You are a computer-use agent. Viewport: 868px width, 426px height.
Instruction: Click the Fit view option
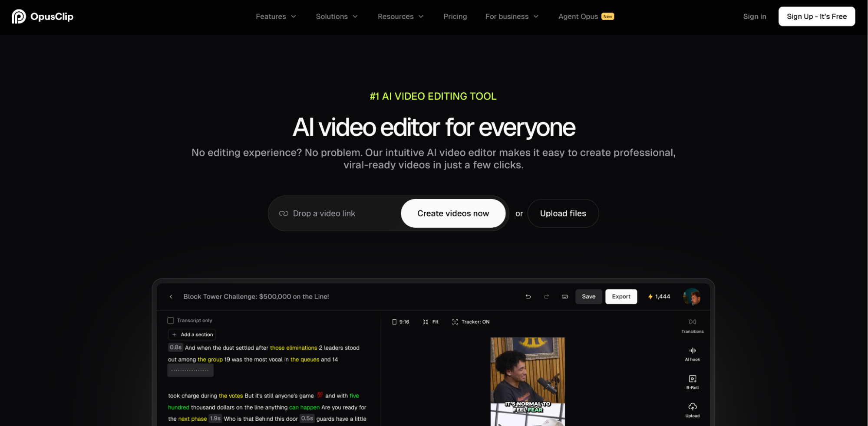pyautogui.click(x=430, y=322)
